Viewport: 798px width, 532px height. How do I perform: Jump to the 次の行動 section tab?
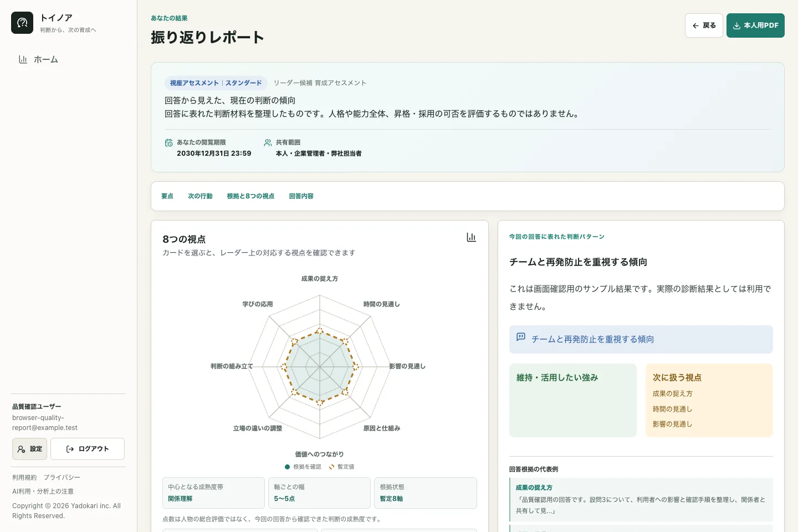point(200,196)
